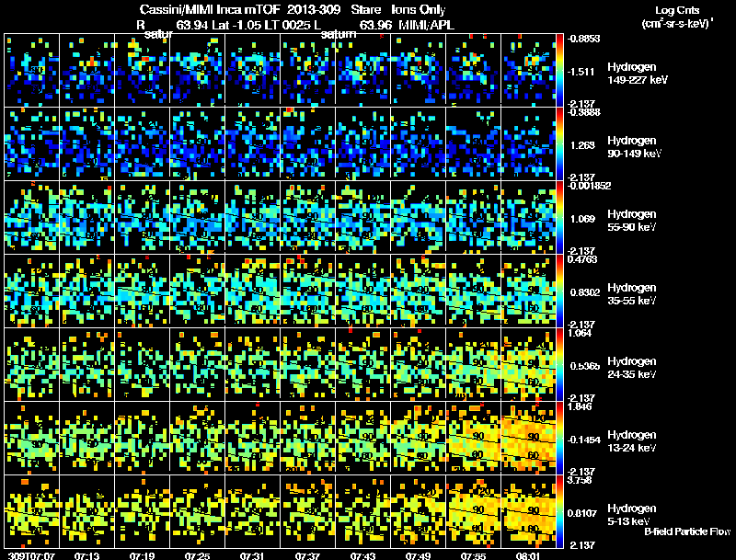
Task: Select the 'Hydrogen 35-55 keV' row label
Action: tap(632, 294)
